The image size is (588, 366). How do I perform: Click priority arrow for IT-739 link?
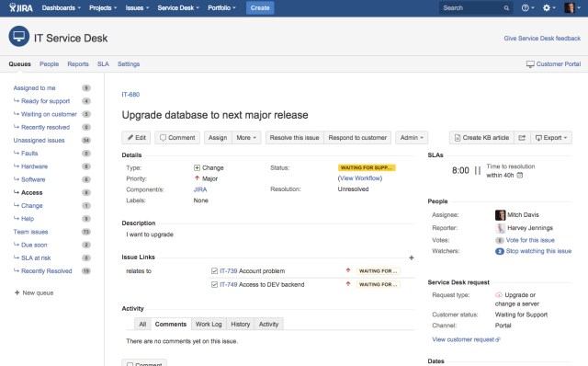click(x=348, y=270)
